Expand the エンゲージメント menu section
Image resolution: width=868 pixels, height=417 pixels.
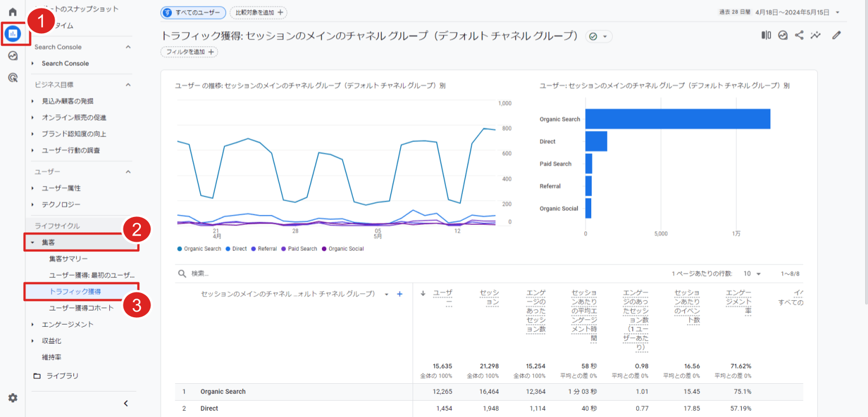67,324
